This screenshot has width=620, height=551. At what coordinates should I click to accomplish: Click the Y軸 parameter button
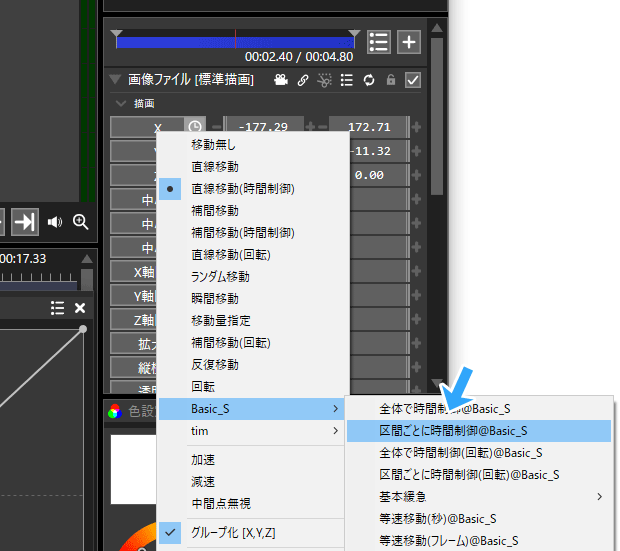pyautogui.click(x=134, y=295)
